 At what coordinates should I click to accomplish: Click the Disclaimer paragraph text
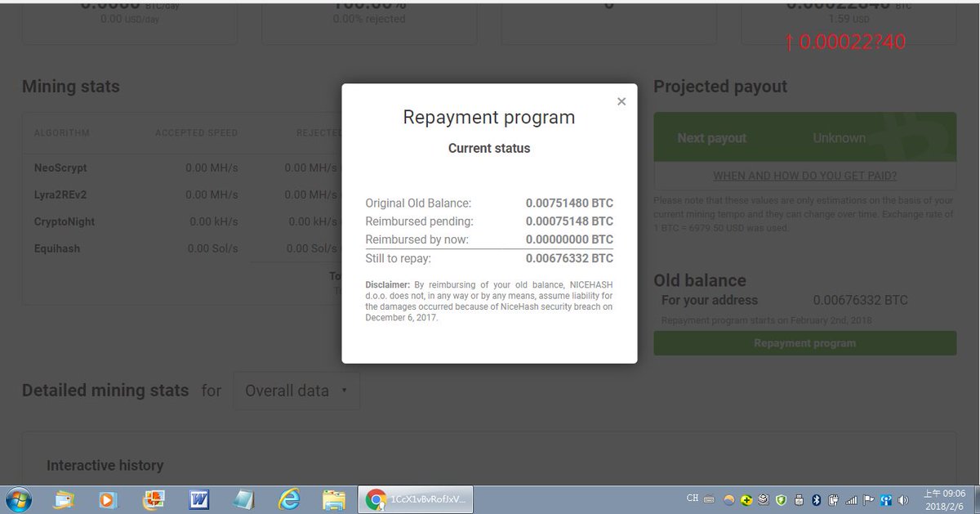tap(489, 301)
